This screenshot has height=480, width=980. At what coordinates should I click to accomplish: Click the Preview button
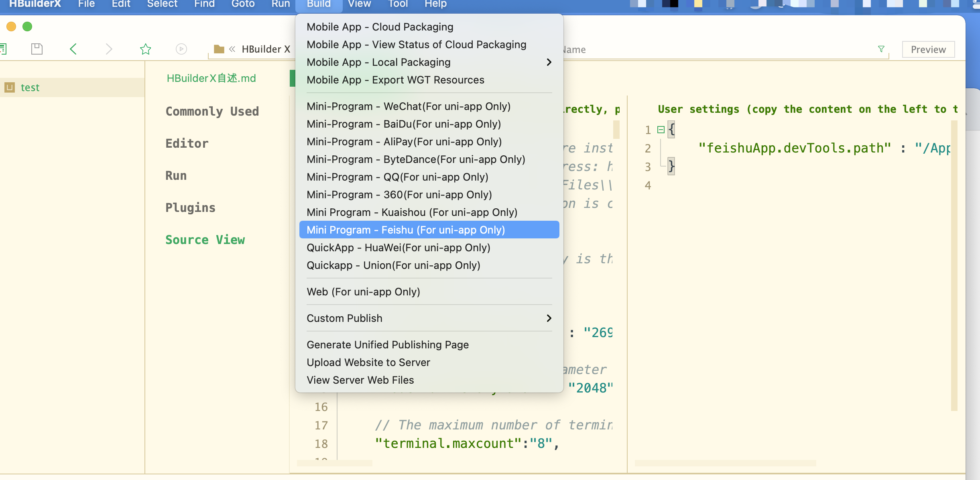point(928,49)
